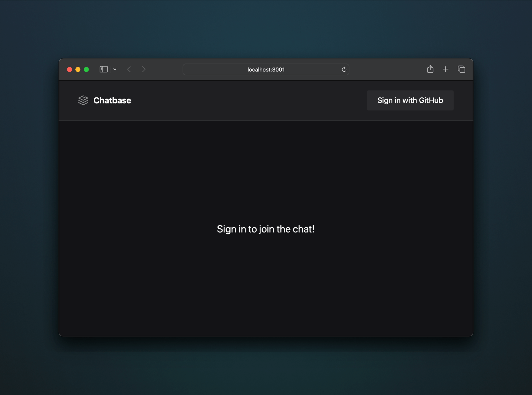Close the Safari window with the red button
Viewport: 532px width, 395px height.
point(70,69)
